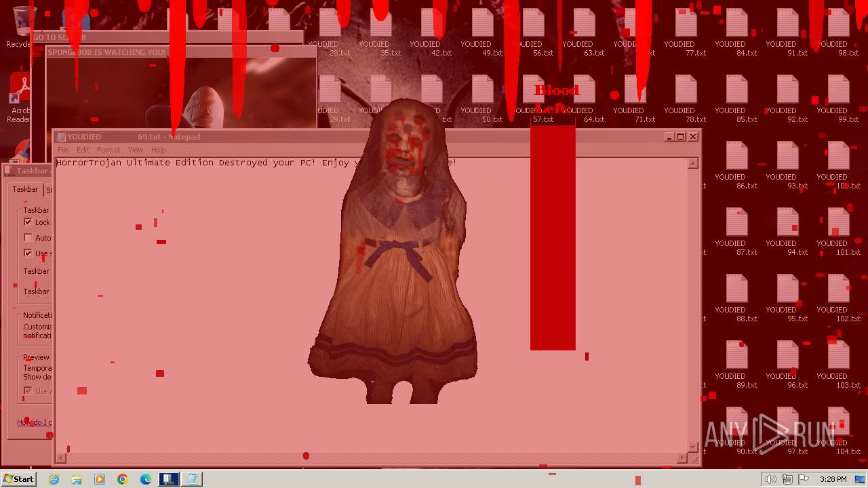Select the YOUDIED 95.txt file icon
The height and width of the screenshot is (488, 868).
pyautogui.click(x=787, y=298)
